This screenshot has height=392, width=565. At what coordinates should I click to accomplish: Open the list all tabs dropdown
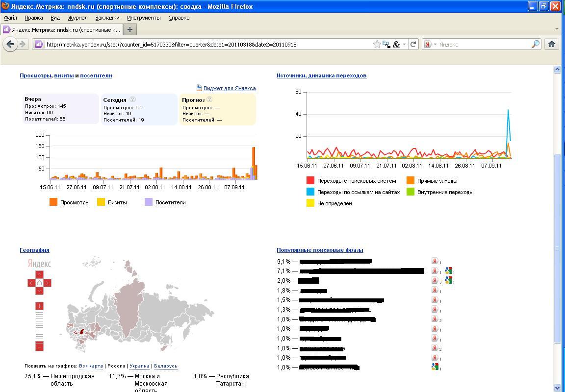tap(556, 29)
